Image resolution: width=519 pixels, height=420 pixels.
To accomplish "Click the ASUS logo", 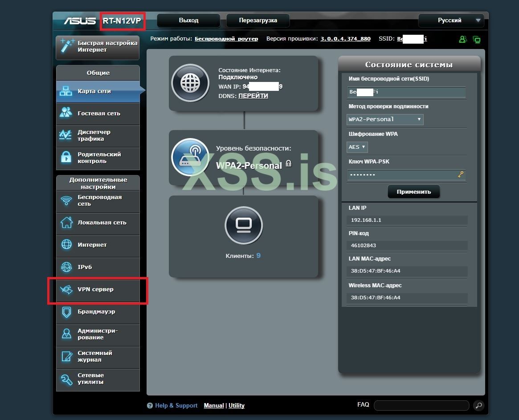I will (x=80, y=21).
